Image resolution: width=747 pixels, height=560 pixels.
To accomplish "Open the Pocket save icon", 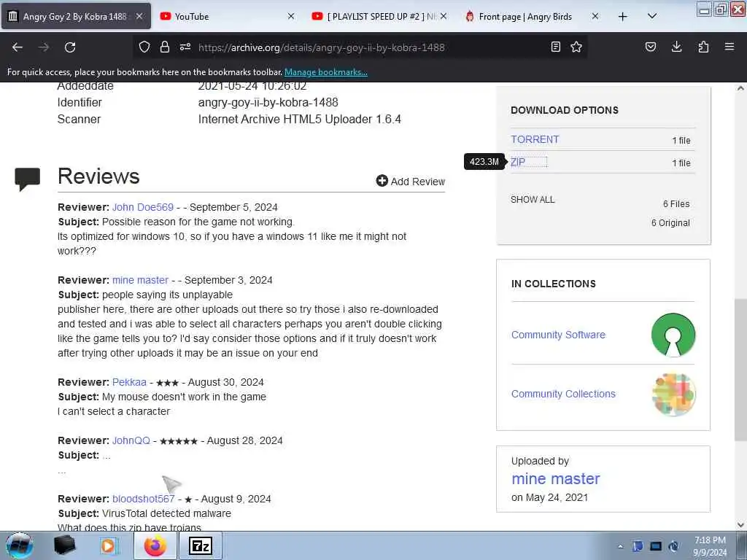I will 651,47.
